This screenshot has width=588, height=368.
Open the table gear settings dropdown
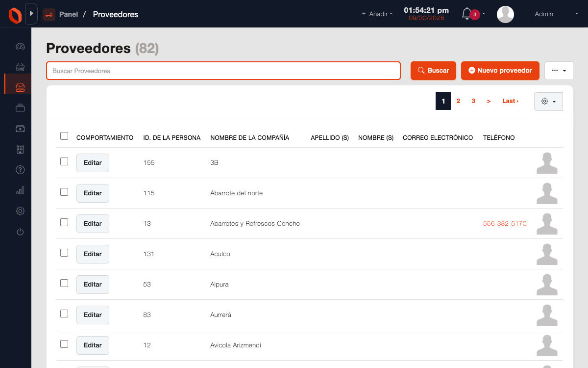(x=548, y=101)
